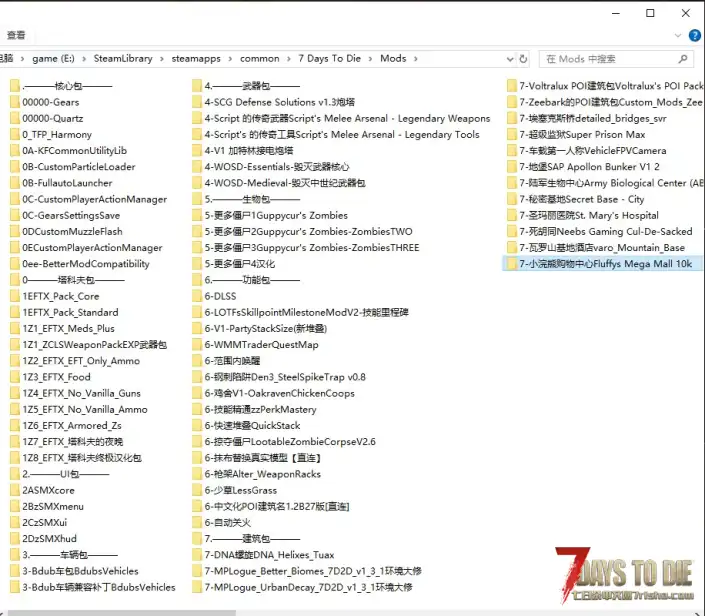This screenshot has width=705, height=616.
Task: Click folder icon of 0_TFP_Harmony
Action: pyautogui.click(x=14, y=134)
